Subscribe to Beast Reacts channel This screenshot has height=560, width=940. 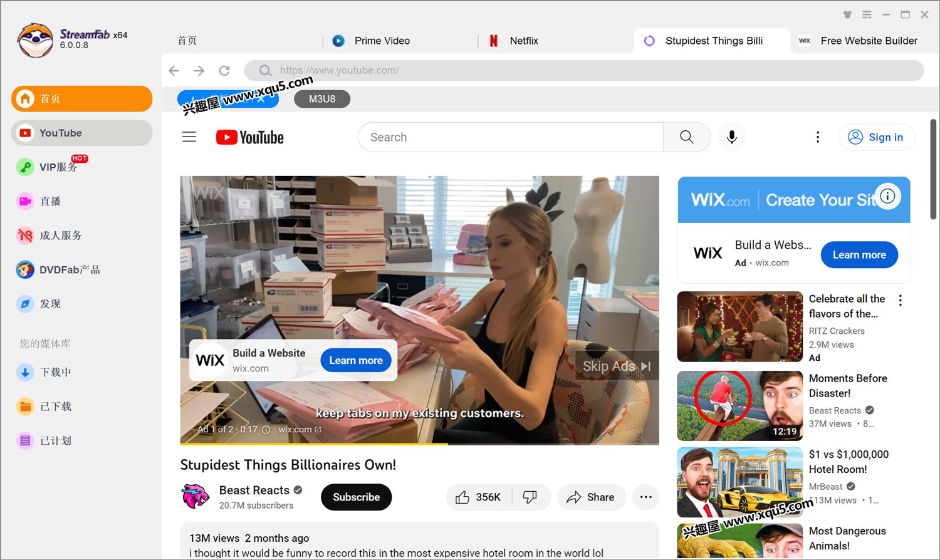(x=356, y=497)
